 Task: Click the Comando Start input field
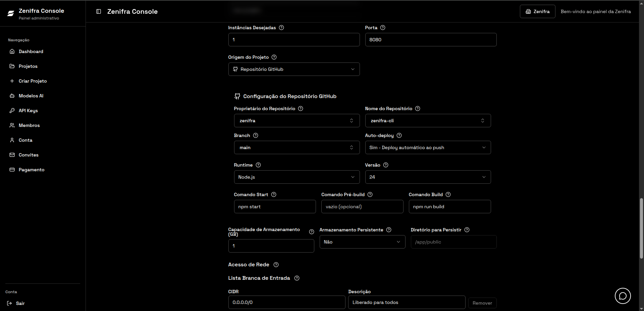[x=275, y=207]
